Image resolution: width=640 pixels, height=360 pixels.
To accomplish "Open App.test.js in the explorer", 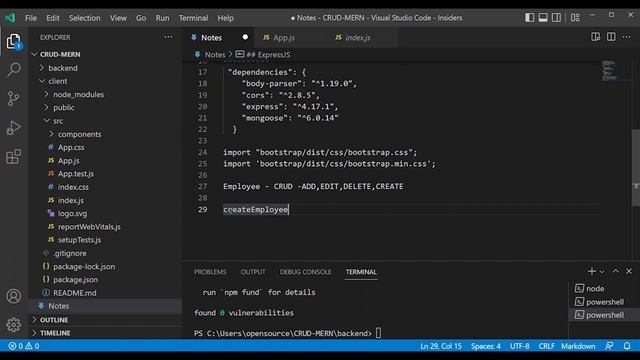I will coord(76,174).
